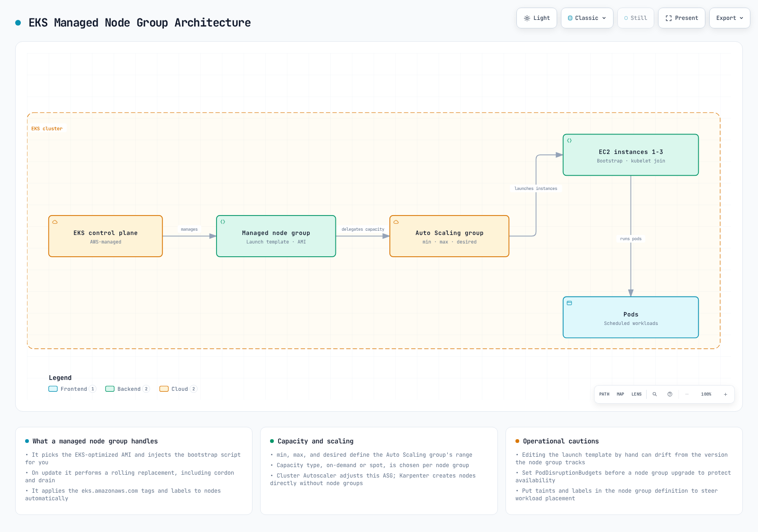Click window icon on the Pods node

coord(569,303)
